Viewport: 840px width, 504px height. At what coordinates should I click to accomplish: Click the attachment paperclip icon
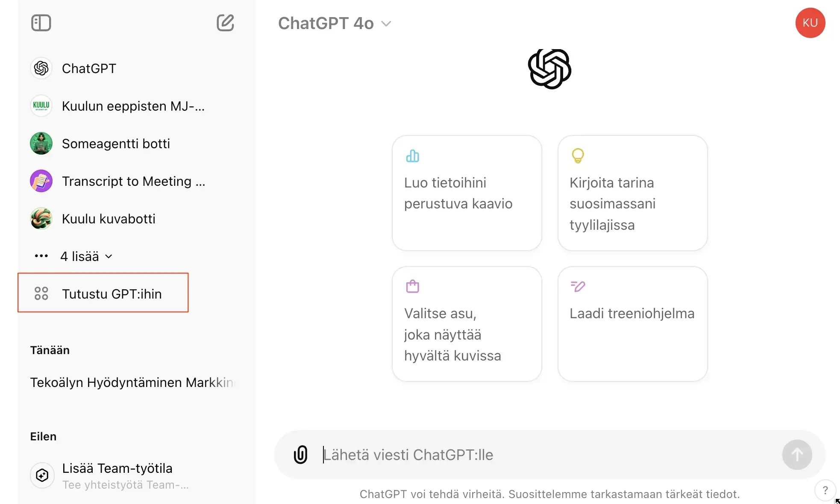pos(301,454)
